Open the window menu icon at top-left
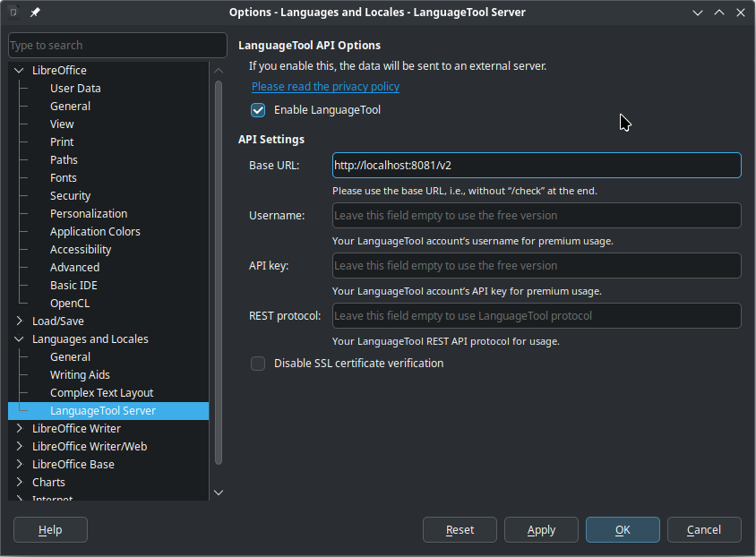Screen dimensions: 756x557 (12, 12)
